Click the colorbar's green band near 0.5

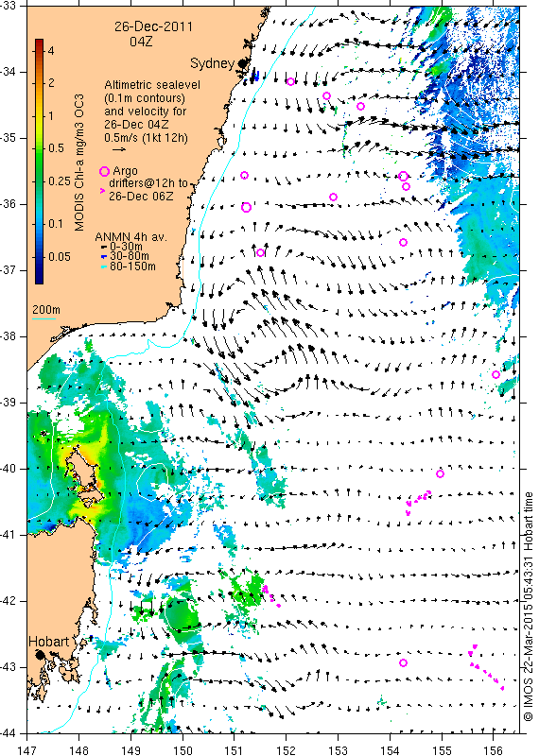click(x=39, y=148)
